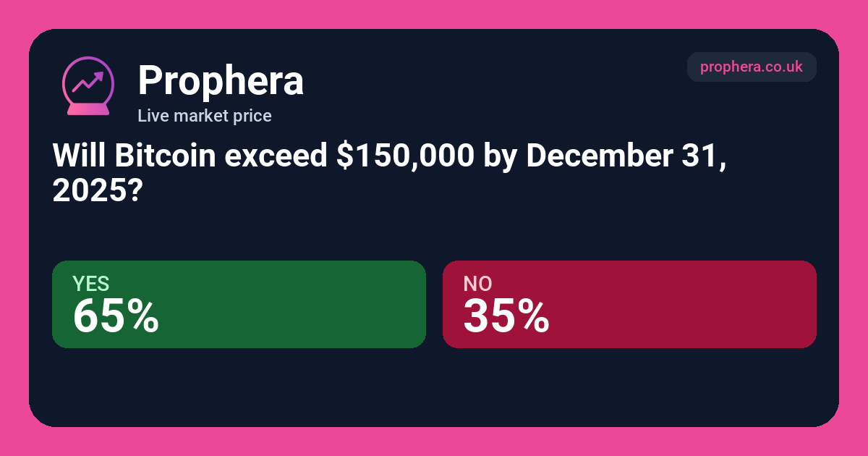Click the 65% price value
Viewport: 868px width, 456px height.
pos(116,316)
